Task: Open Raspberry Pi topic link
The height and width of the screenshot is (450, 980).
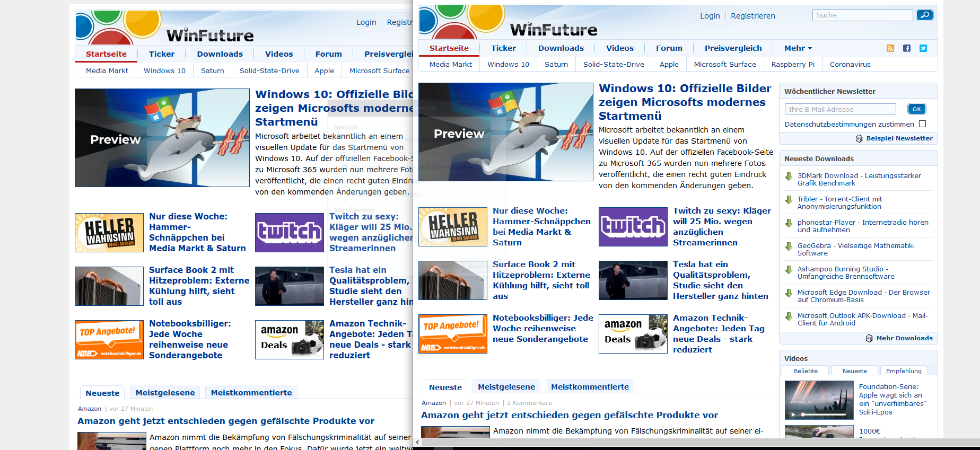Action: coord(792,64)
